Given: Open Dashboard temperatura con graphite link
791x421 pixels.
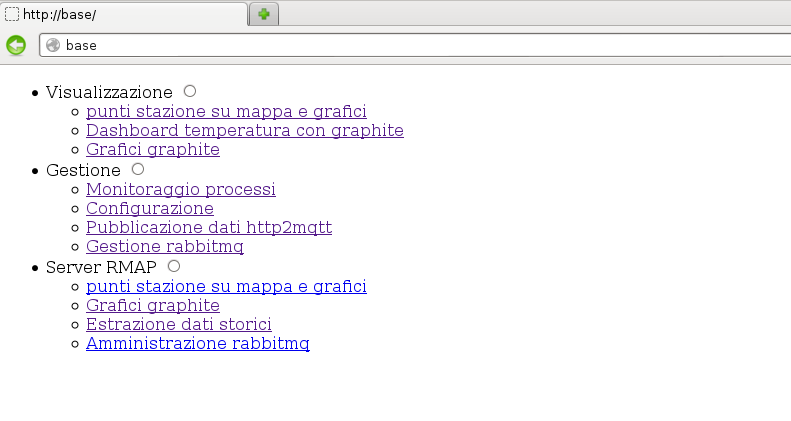Looking at the screenshot, I should (244, 130).
